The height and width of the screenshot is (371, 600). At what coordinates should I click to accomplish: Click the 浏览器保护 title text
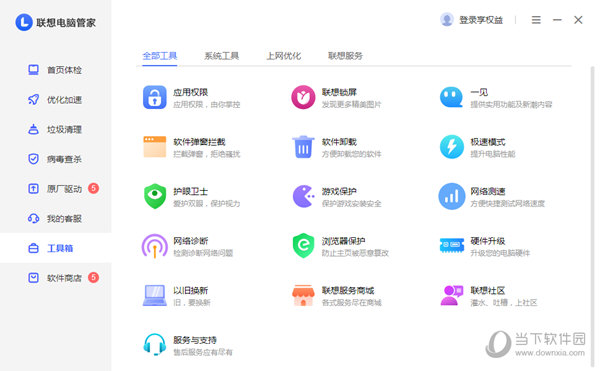(x=344, y=241)
